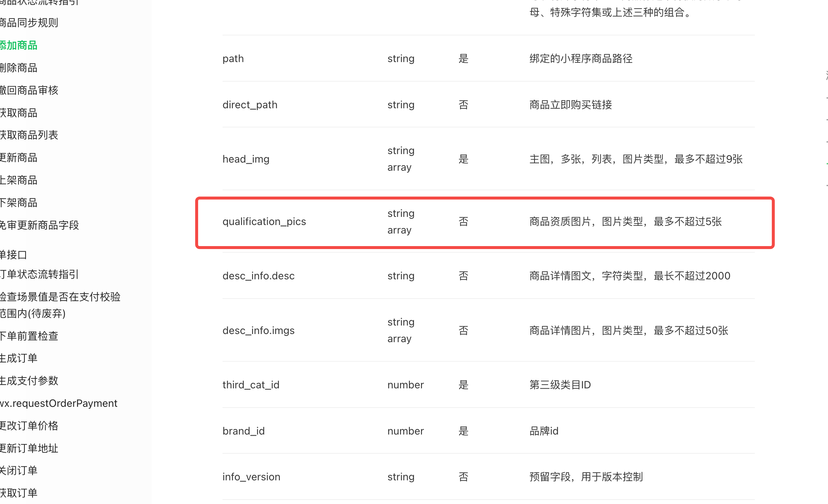Go to 删除商品 in the sidebar

18,68
